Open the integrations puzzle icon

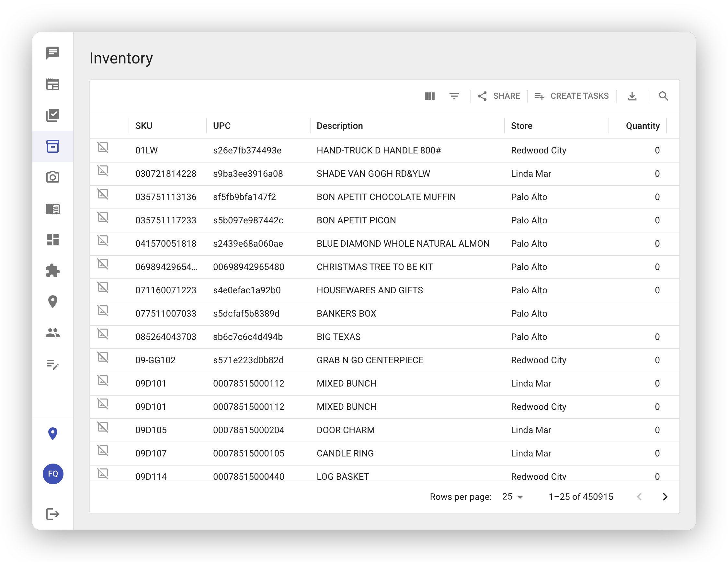53,271
